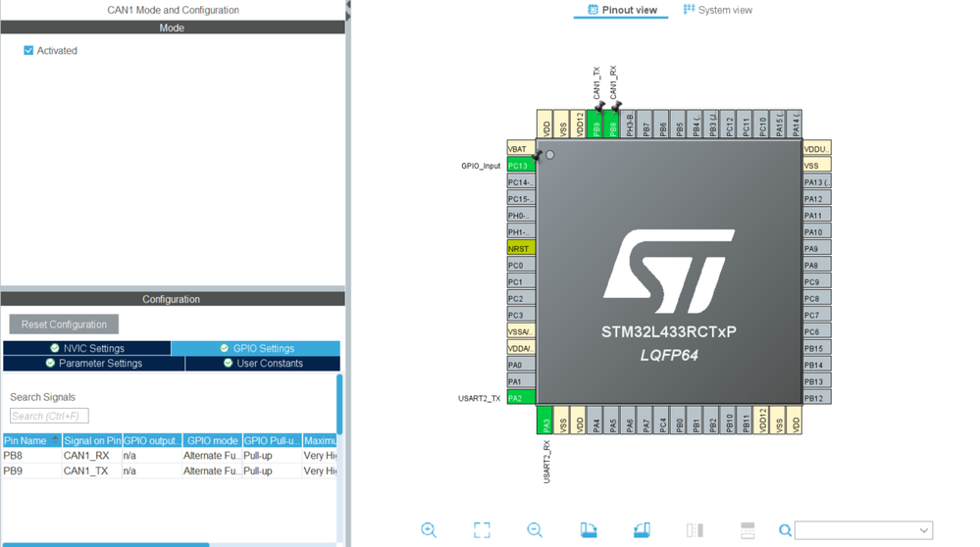Click pin PC0 on the chip

(x=521, y=266)
